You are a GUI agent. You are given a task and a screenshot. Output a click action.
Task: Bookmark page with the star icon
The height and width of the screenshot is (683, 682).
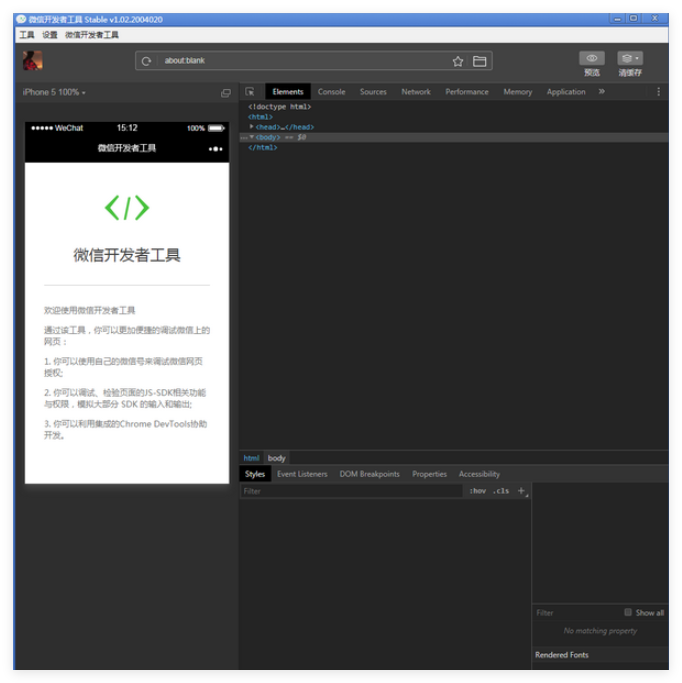click(x=457, y=61)
